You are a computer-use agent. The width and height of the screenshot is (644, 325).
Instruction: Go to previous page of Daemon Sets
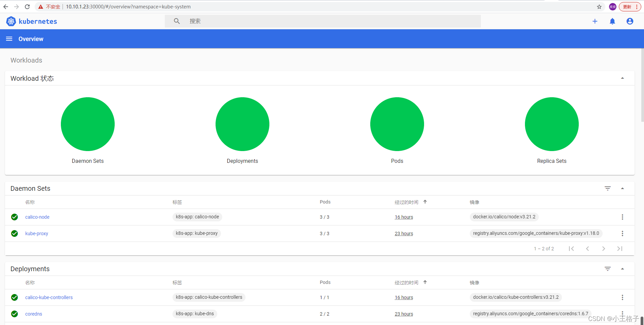(x=588, y=249)
